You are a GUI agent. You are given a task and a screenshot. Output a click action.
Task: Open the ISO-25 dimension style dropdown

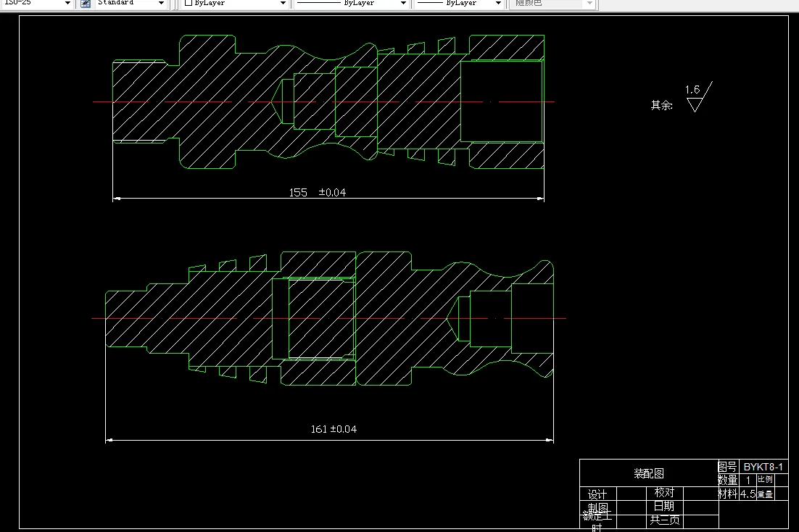(67, 3)
